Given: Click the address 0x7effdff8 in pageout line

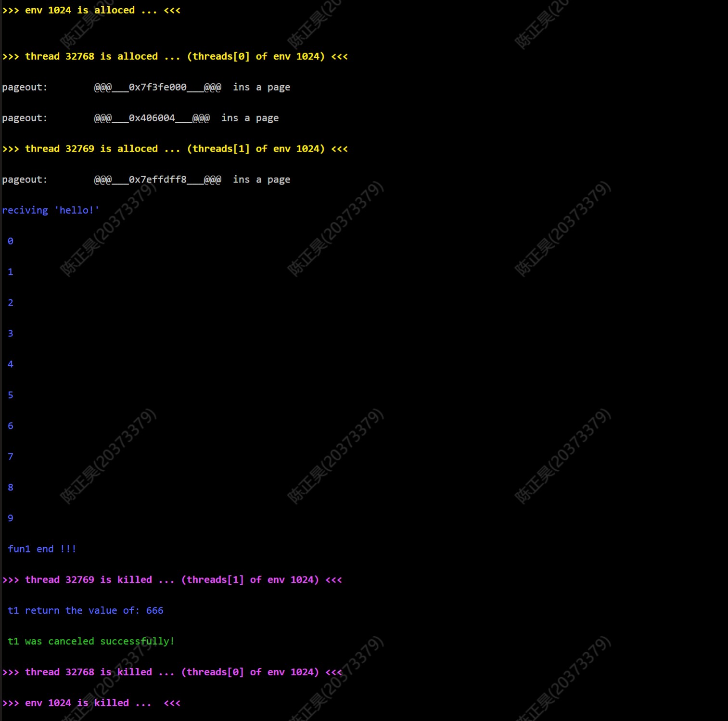Looking at the screenshot, I should pyautogui.click(x=157, y=180).
